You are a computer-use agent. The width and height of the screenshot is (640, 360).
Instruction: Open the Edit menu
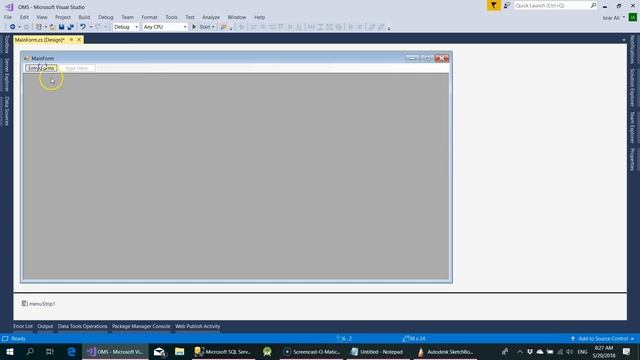[24, 17]
